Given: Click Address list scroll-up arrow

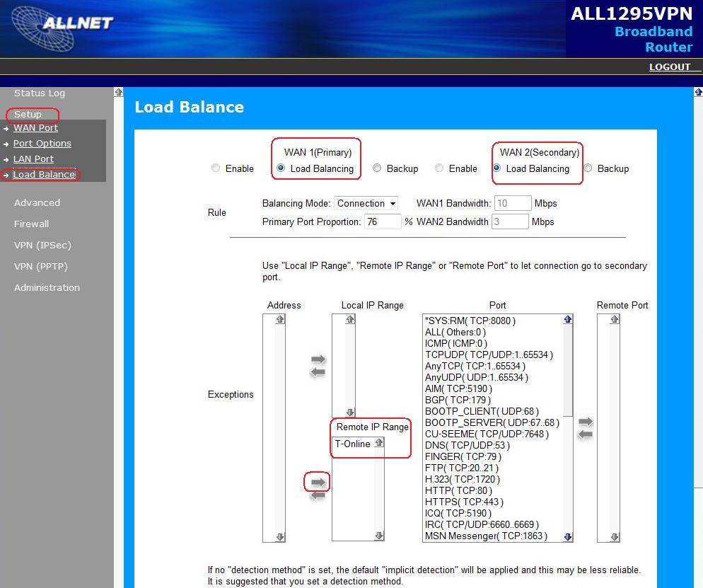Looking at the screenshot, I should coord(280,319).
